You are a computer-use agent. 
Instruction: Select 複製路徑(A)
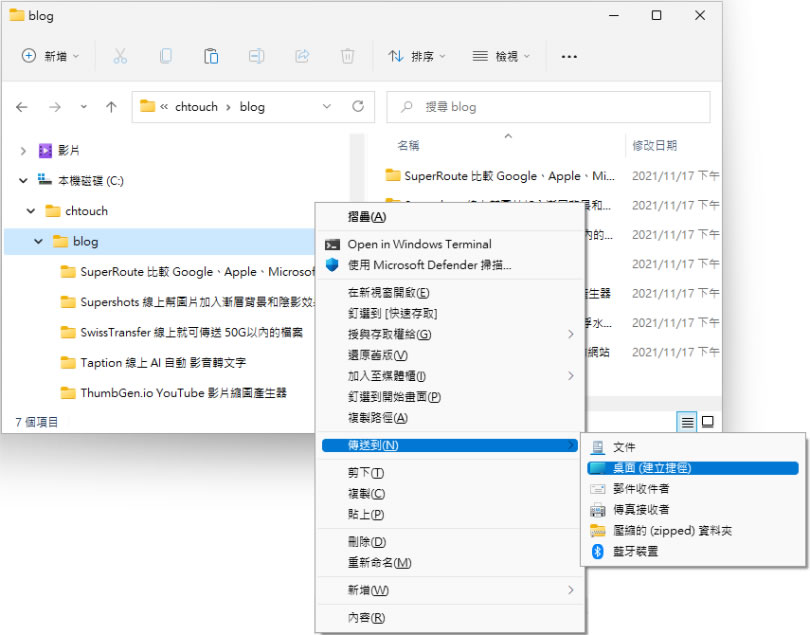coord(449,417)
